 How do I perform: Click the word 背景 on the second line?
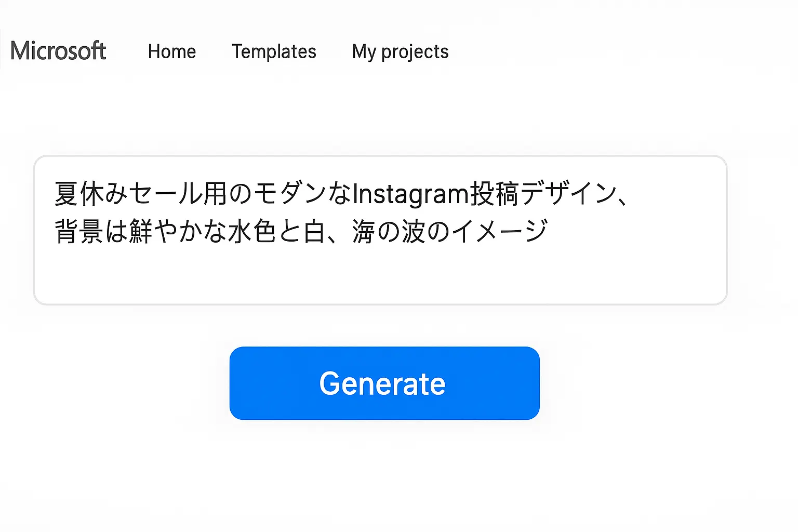click(79, 231)
